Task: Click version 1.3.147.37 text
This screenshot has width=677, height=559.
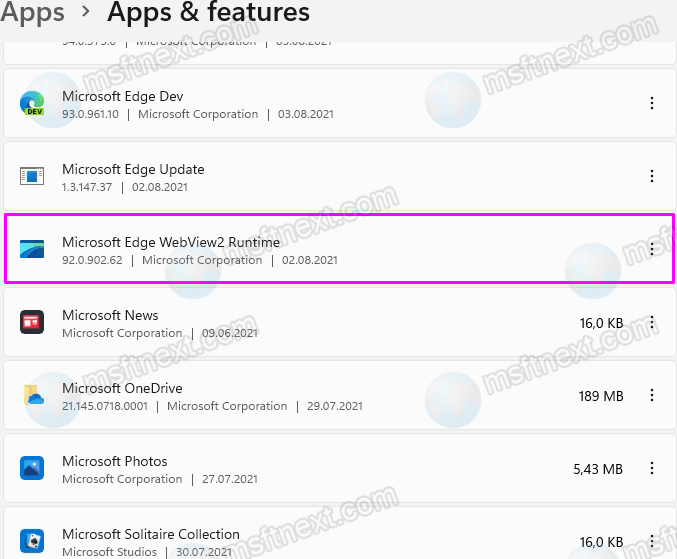Action: pos(87,187)
